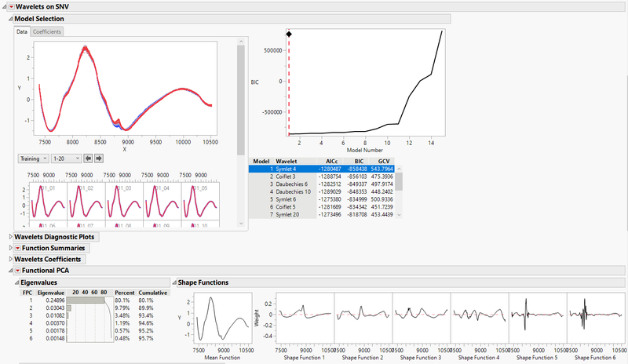Go to previous set of functions arrow
The image size is (628, 364).
(88, 158)
